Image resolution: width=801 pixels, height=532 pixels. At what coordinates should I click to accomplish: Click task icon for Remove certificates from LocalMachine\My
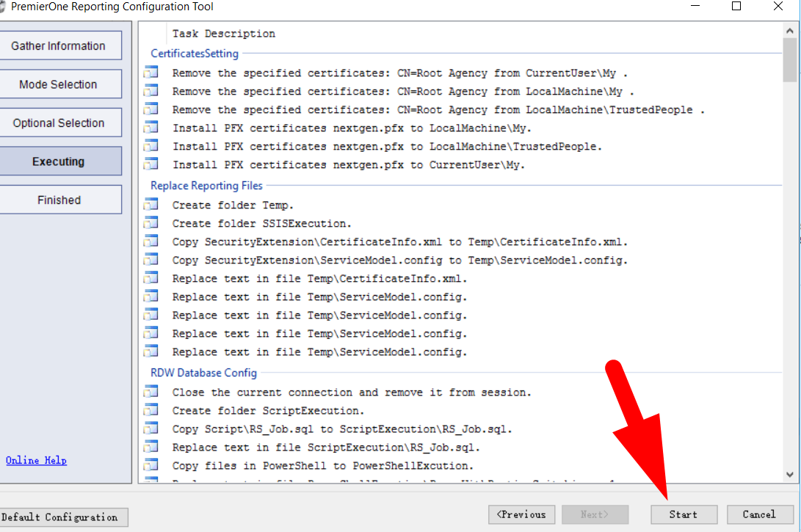[x=151, y=91]
